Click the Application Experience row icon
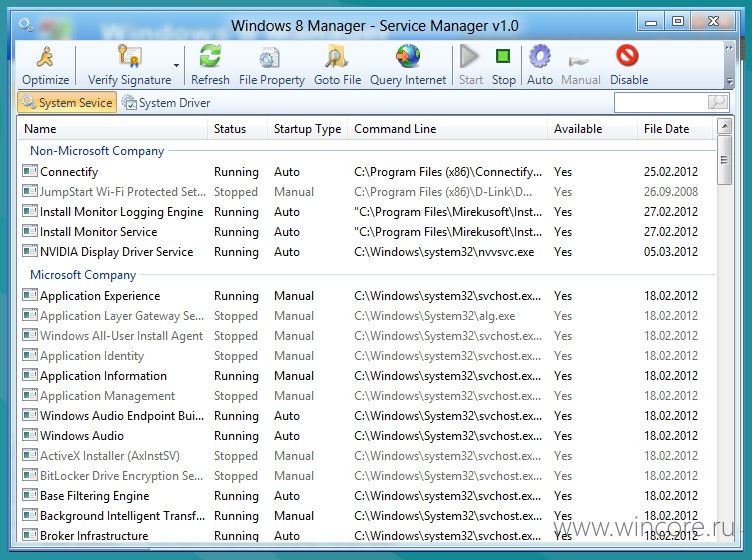 click(x=30, y=295)
